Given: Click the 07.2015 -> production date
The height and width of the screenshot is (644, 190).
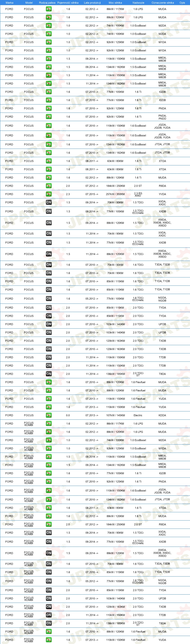Looking at the screenshot, I should coord(92,194).
